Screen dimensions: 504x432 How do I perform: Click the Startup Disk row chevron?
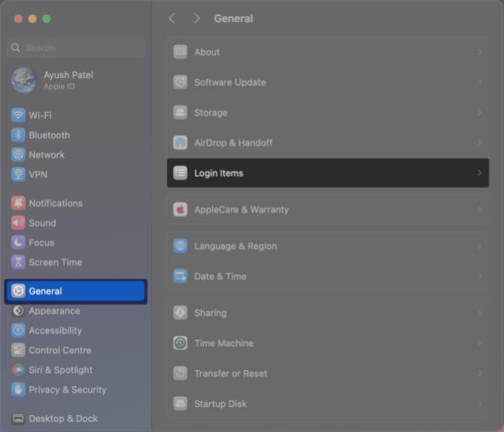[x=479, y=403]
